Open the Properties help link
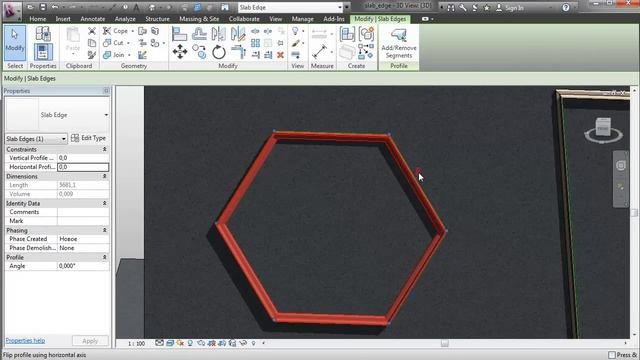640x360 pixels. tap(25, 340)
